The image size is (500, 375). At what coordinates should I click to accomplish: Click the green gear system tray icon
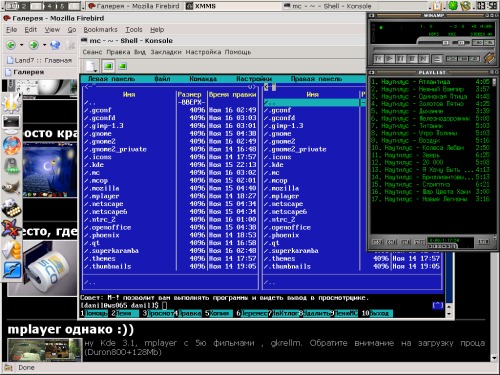coord(452,6)
